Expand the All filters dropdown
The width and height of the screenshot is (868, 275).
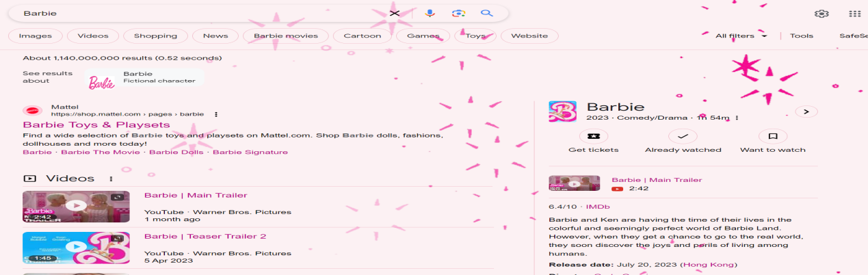coord(741,36)
